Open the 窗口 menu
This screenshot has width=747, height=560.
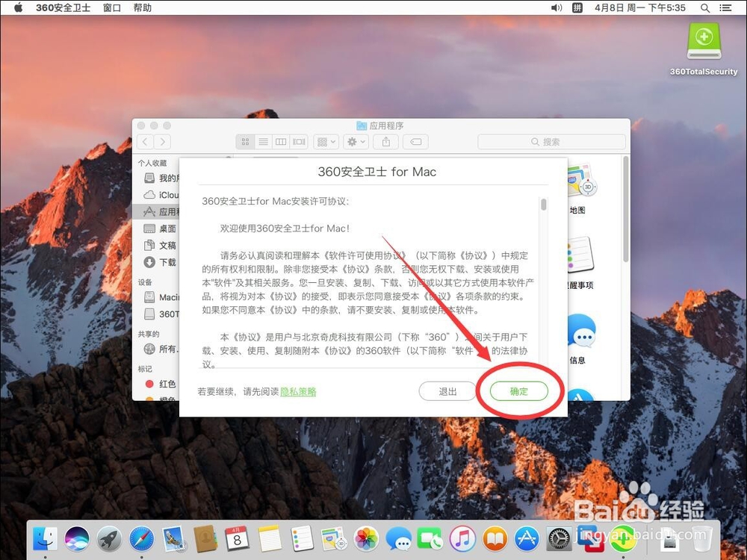pyautogui.click(x=112, y=7)
